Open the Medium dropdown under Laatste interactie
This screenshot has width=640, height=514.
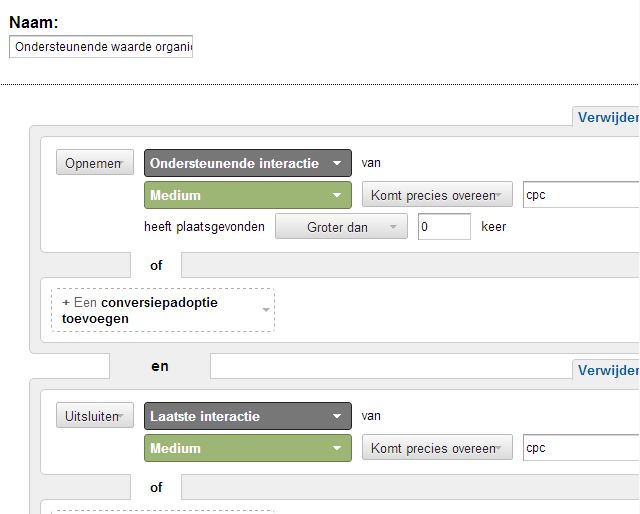[248, 448]
